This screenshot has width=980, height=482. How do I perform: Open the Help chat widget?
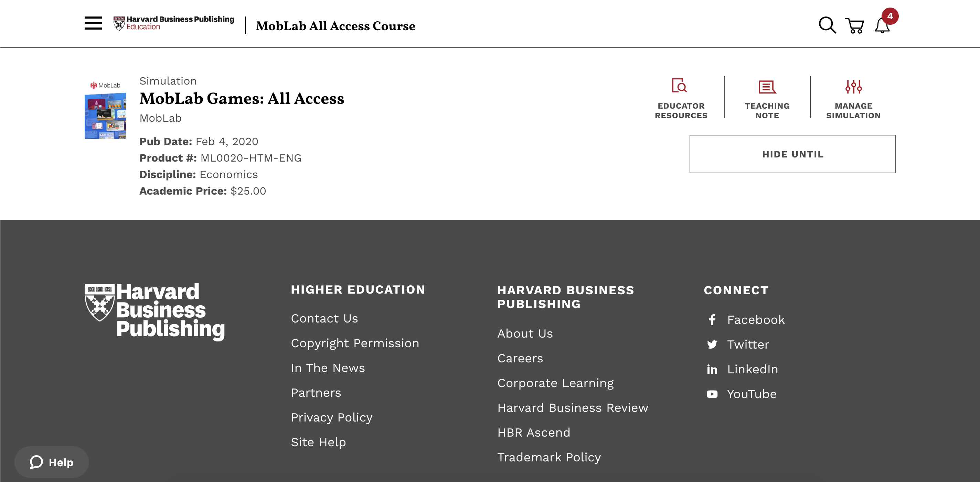[x=52, y=462]
